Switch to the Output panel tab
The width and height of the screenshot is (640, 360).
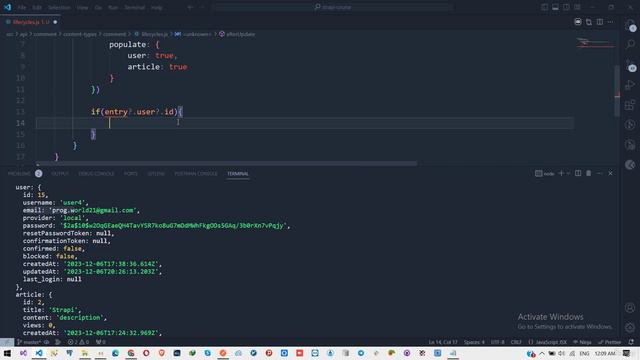point(60,173)
